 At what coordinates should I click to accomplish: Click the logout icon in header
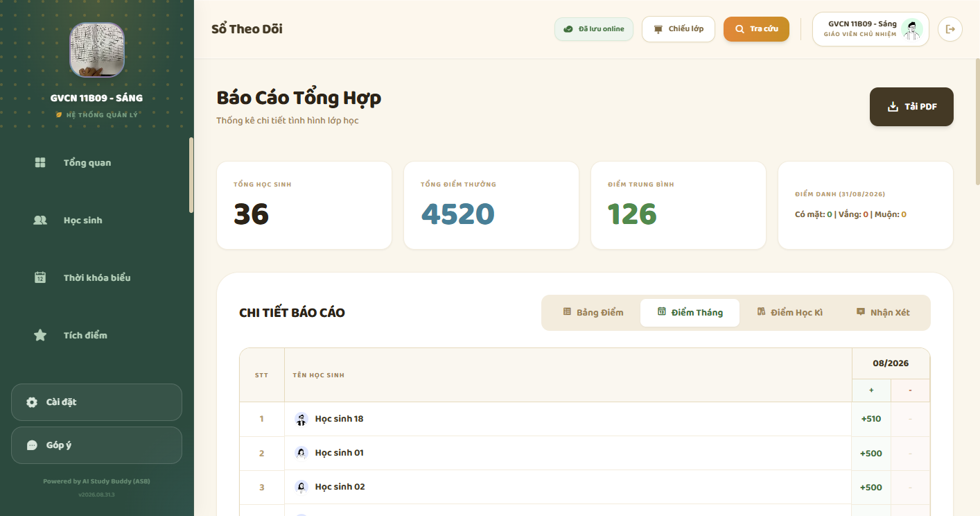pos(950,29)
